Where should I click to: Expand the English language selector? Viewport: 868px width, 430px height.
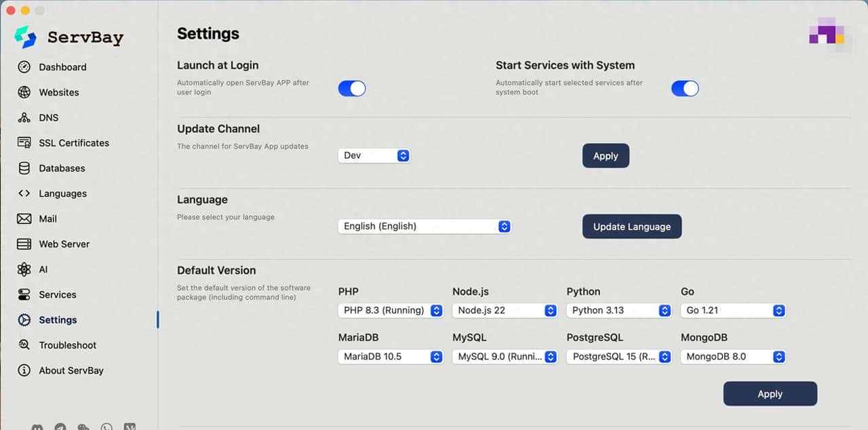click(424, 227)
